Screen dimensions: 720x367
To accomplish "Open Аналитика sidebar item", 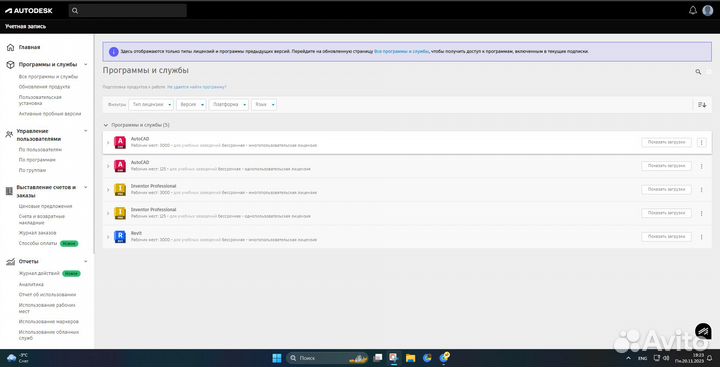I will [x=31, y=284].
